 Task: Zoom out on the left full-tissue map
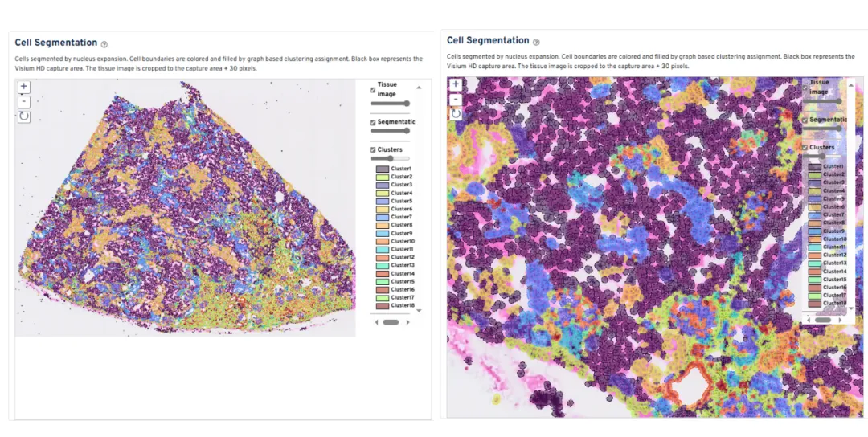tap(23, 101)
